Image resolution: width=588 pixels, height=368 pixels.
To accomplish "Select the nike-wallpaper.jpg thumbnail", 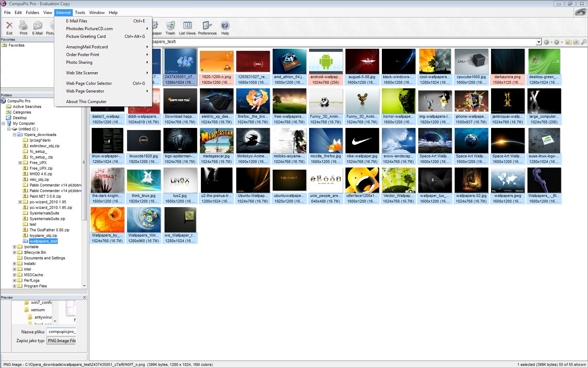I will coord(362,146).
